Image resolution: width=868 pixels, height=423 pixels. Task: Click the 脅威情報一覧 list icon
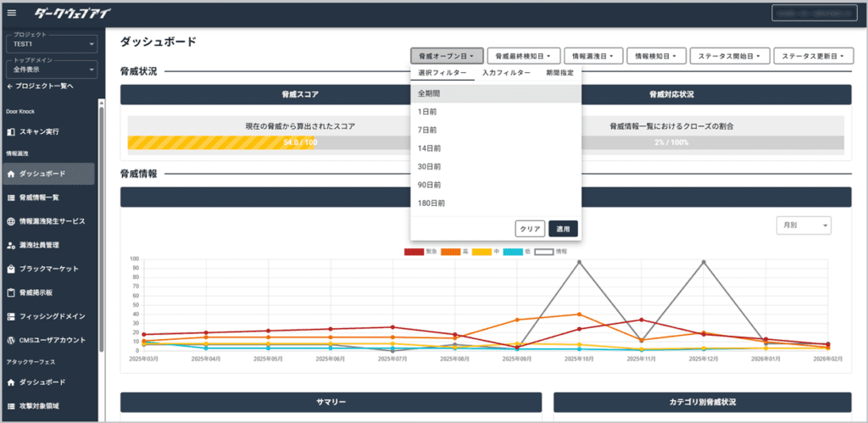coord(11,198)
